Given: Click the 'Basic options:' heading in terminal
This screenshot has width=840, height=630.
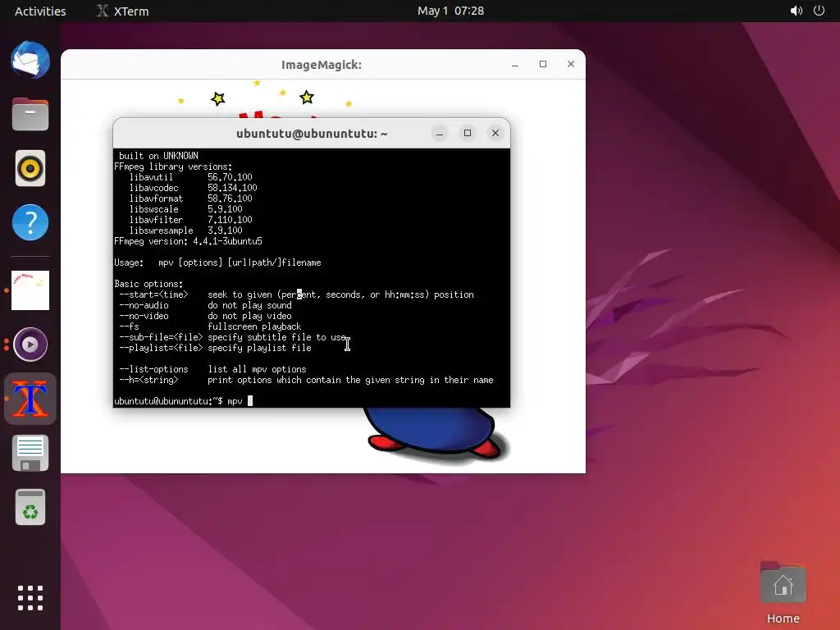Looking at the screenshot, I should [148, 284].
